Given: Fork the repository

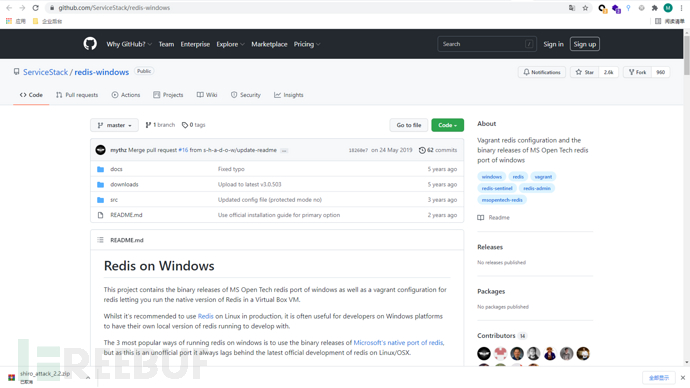Looking at the screenshot, I should click(x=637, y=72).
